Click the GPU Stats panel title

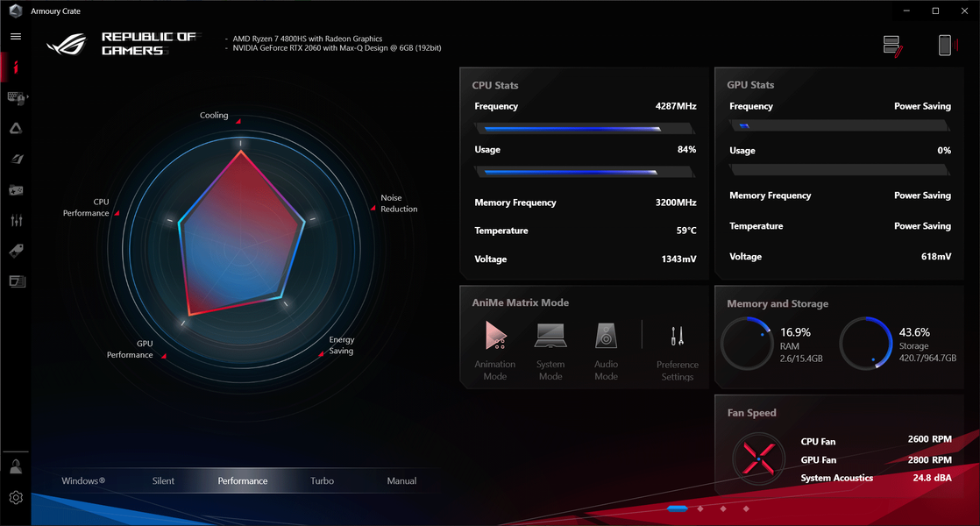(750, 84)
